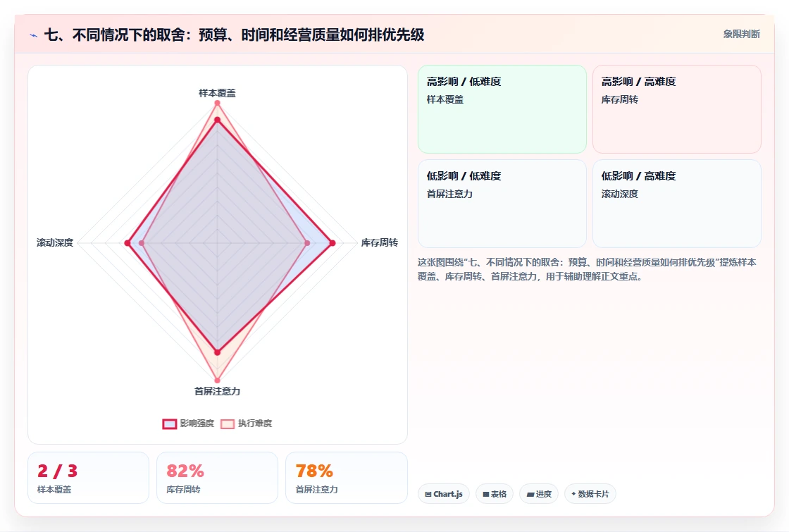Click 样本覆盖 inside the green quadrant card
Screen dimensions: 789x532
tap(445, 99)
